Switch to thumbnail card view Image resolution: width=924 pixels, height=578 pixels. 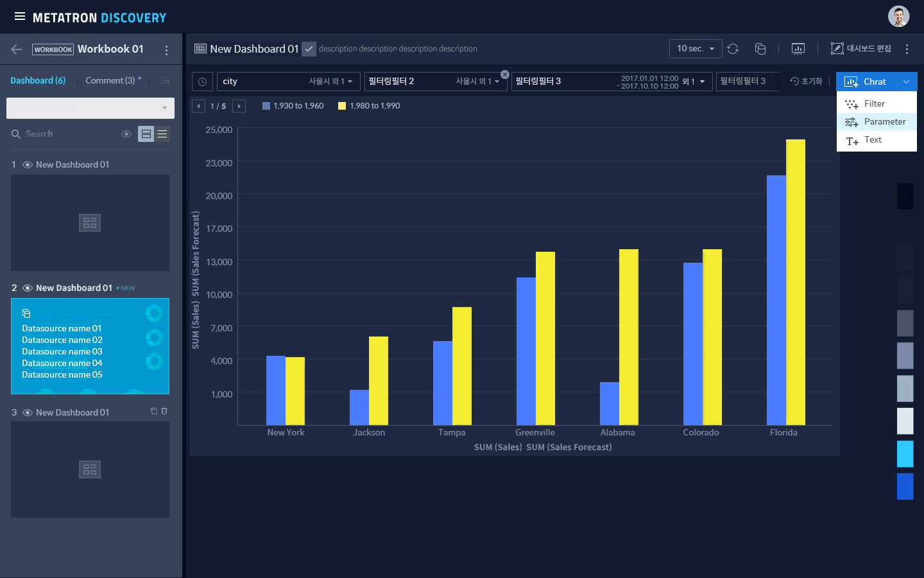click(146, 134)
